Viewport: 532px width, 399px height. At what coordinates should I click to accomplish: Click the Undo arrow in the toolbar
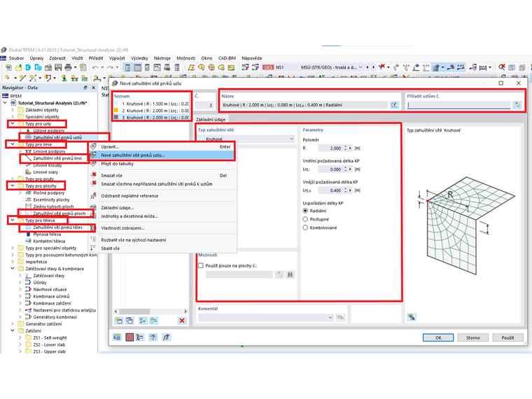click(x=95, y=67)
